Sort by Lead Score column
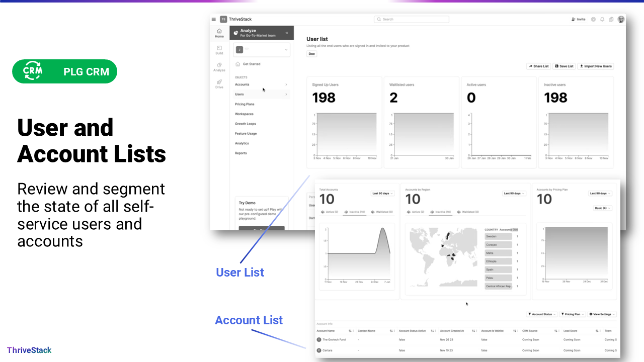The width and height of the screenshot is (644, 362). coord(597,331)
